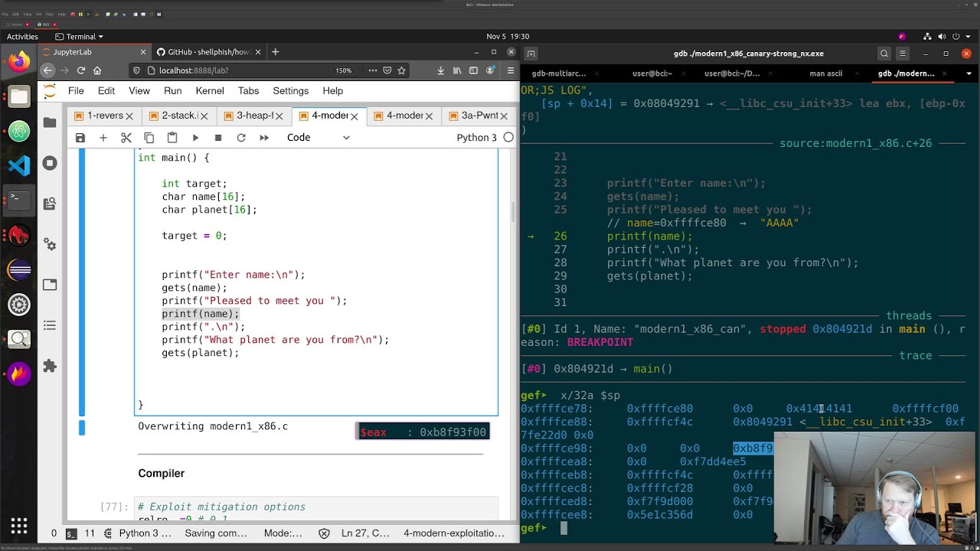Open Activities overview

(x=22, y=37)
